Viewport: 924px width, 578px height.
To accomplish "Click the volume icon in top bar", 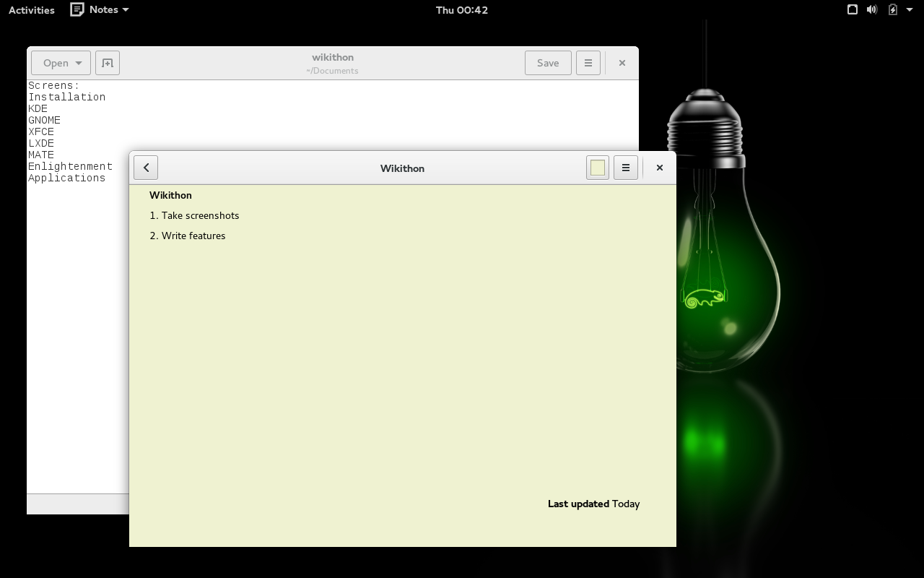I will 872,9.
